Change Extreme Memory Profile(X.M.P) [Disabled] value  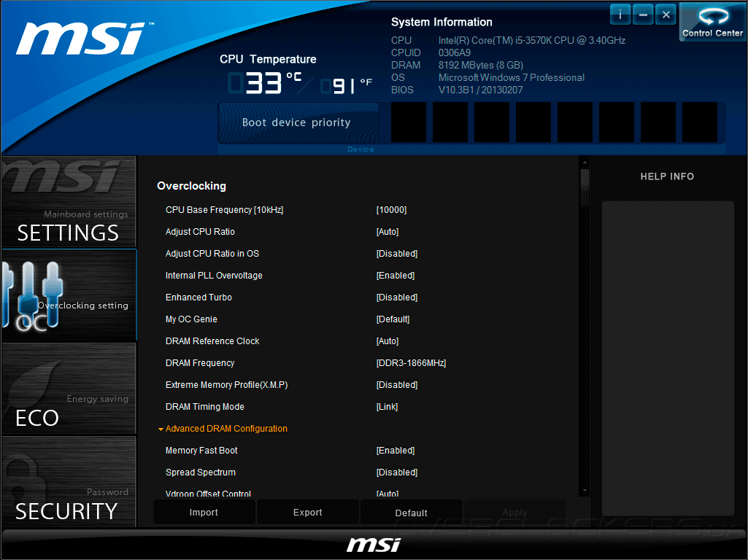[397, 385]
